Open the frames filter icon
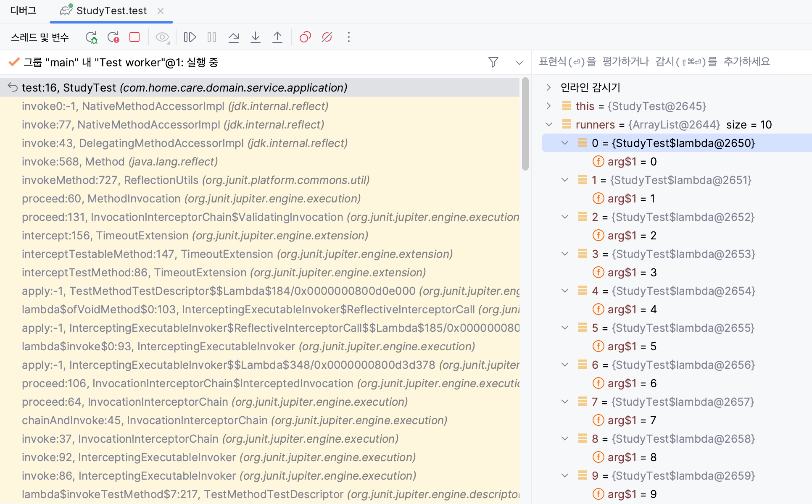 click(493, 63)
